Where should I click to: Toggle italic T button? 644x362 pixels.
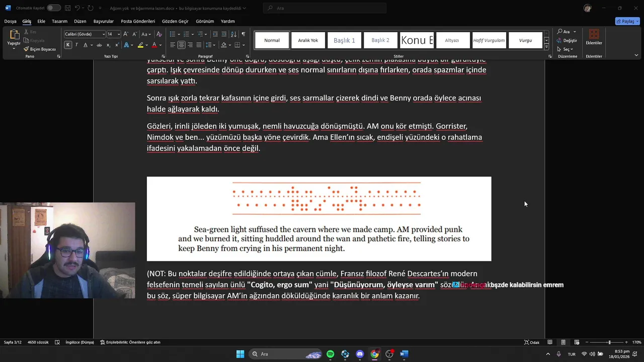click(x=76, y=45)
